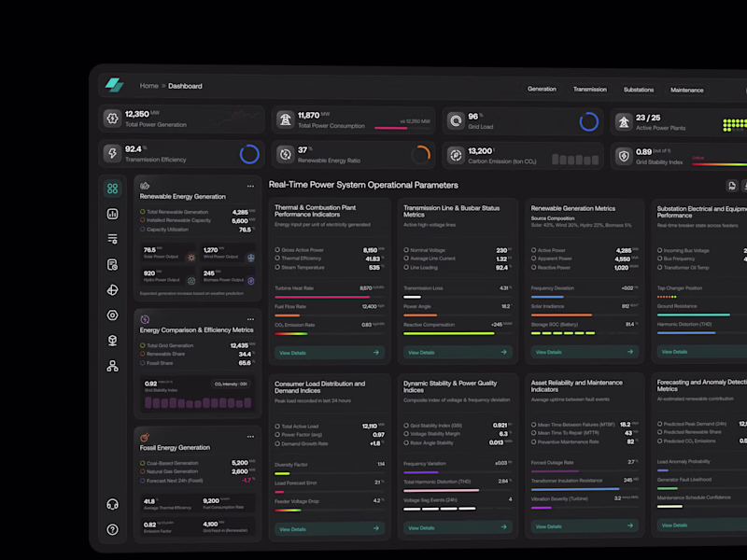The width and height of the screenshot is (747, 560).
Task: Click the icon beside Biomass Power Output
Action: (251, 281)
